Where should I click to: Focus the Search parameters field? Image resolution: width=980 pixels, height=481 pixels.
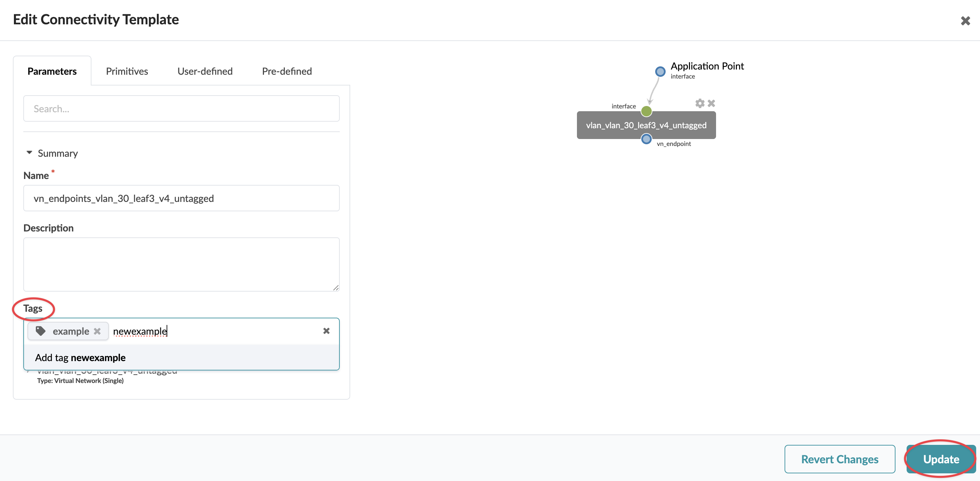(x=181, y=109)
